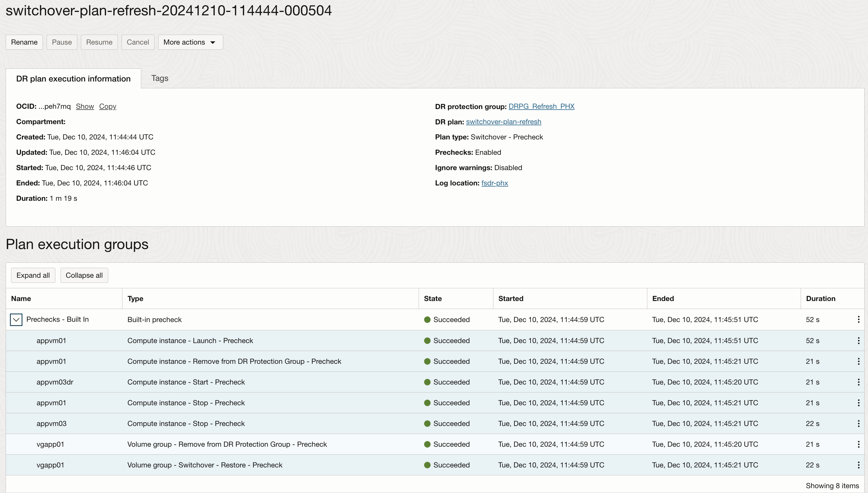868x493 pixels.
Task: Open three-dot menu for appvm03dr Start Precheck
Action: click(858, 382)
